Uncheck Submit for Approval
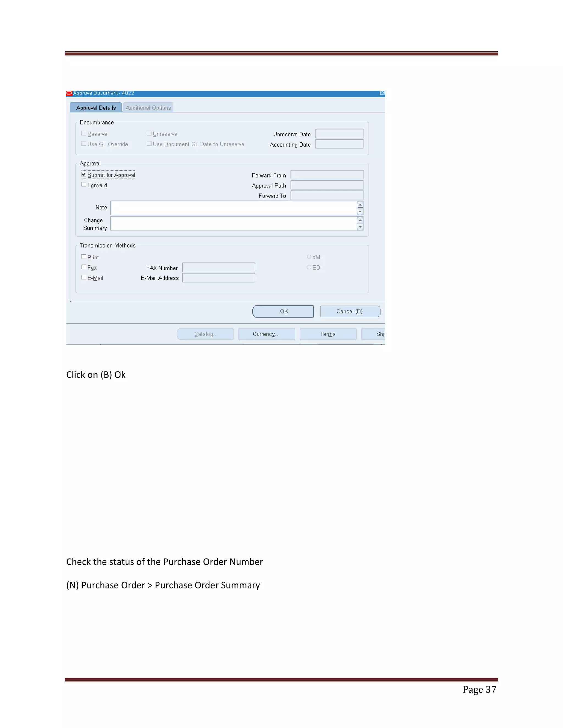563x728 pixels. pyautogui.click(x=84, y=174)
